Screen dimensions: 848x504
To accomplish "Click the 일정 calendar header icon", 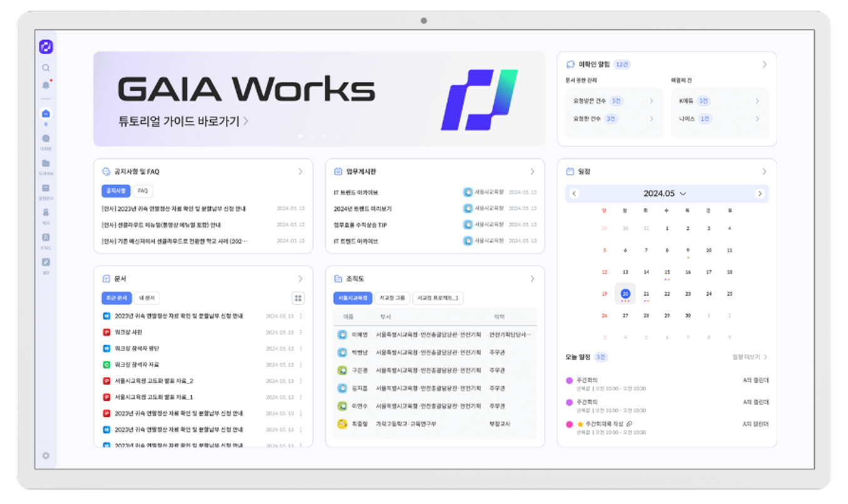I will click(570, 171).
